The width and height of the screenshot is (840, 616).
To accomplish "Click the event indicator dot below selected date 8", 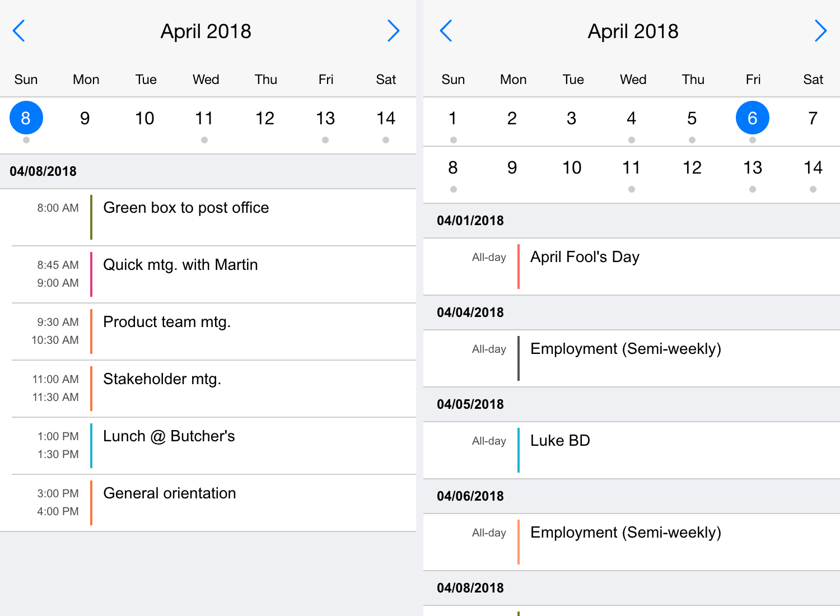I will click(x=26, y=140).
